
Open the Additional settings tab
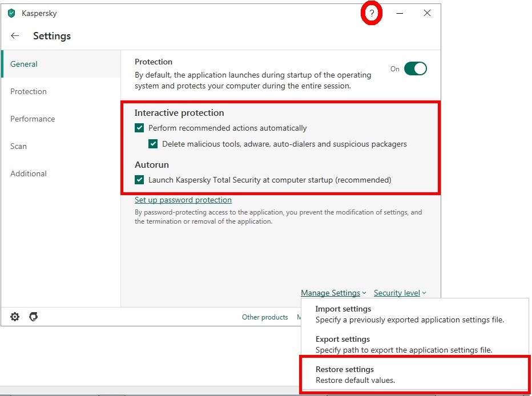[61, 173]
